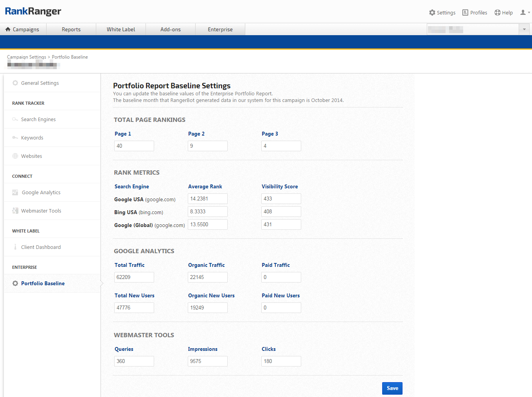Click the Google Analytics sidebar icon
Screen dimensions: 532x397
pyautogui.click(x=15, y=192)
